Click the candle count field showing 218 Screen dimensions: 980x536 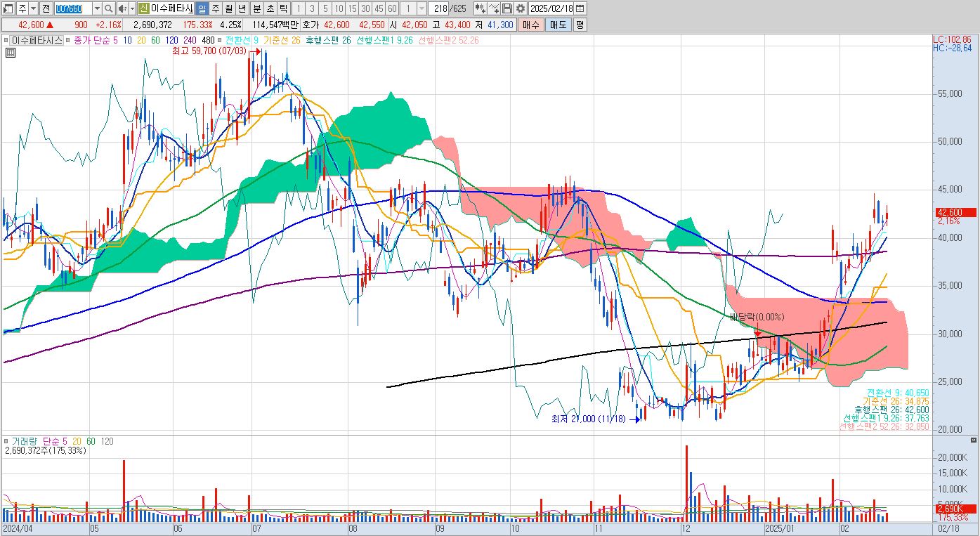pos(440,8)
